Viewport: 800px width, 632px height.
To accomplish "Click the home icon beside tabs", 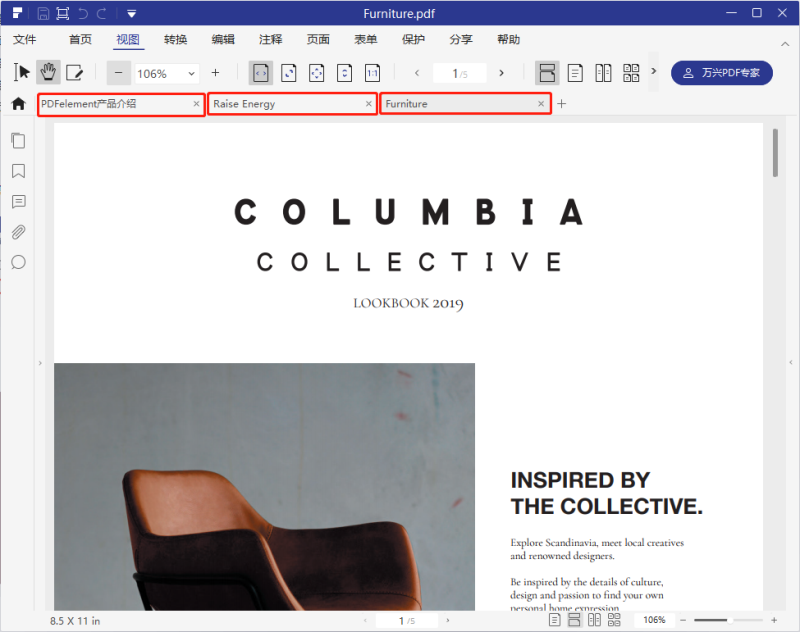I will (18, 104).
